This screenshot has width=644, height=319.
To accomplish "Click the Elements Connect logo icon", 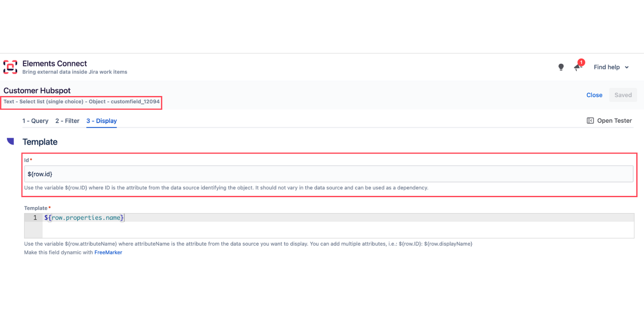I will (x=10, y=67).
